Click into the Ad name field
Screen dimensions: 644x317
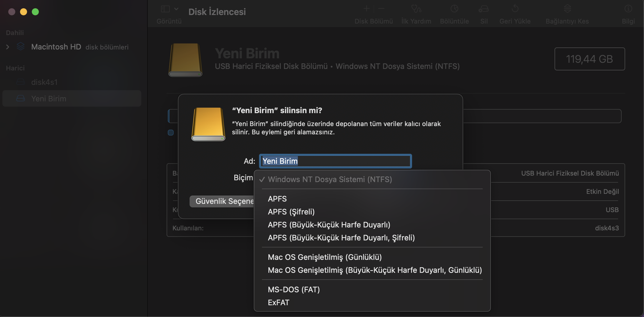tap(335, 161)
